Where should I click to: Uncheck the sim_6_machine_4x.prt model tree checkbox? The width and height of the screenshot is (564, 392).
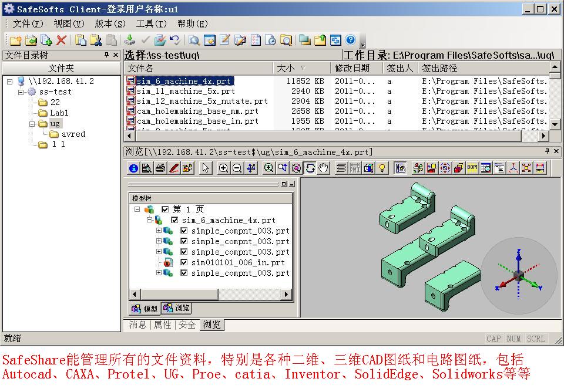174,220
